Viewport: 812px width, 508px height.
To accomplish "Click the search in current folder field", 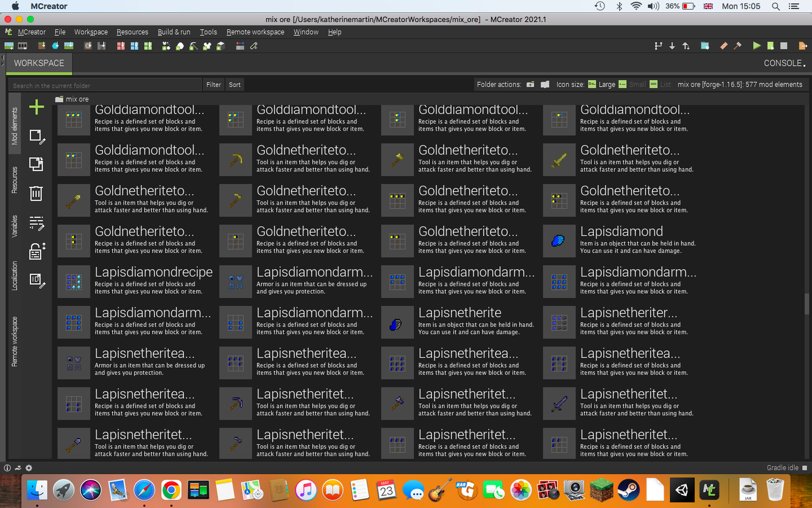I will click(x=105, y=85).
